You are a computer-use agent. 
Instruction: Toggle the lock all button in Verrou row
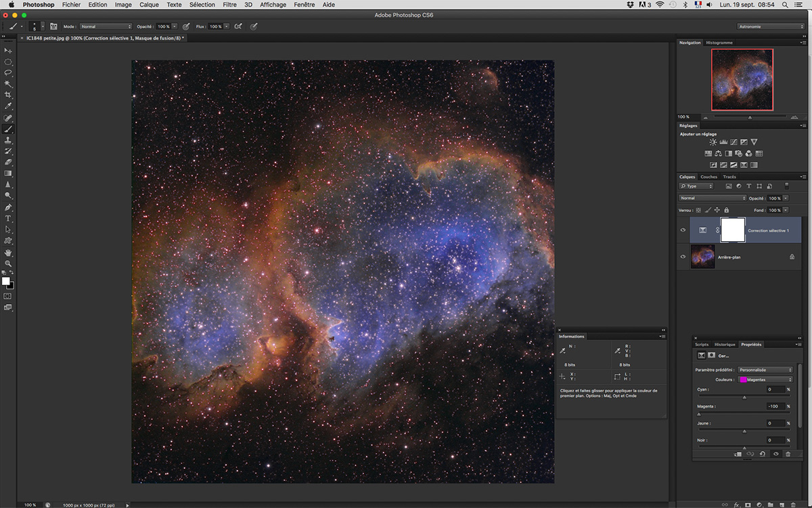click(726, 210)
